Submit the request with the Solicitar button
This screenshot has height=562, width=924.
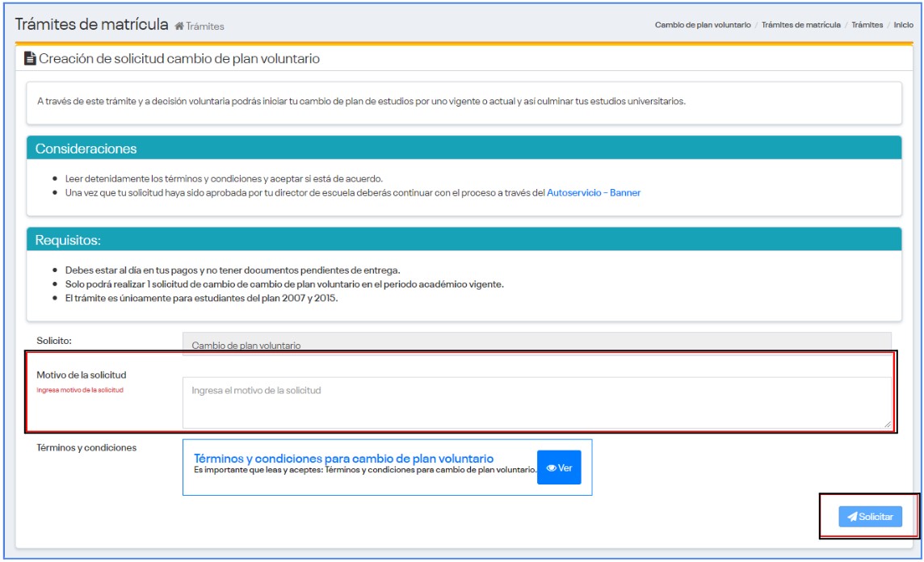click(x=870, y=517)
